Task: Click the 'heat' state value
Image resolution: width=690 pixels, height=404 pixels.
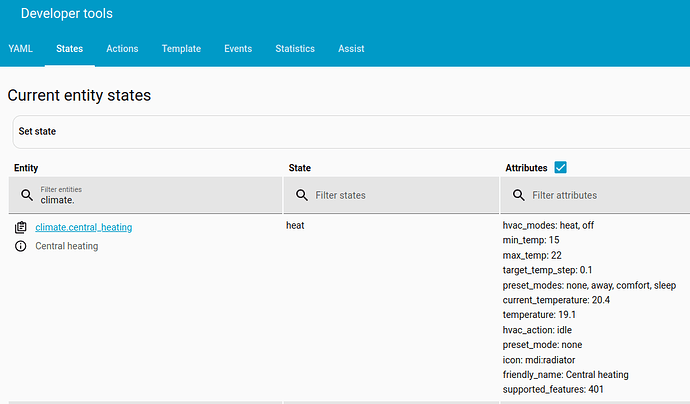Action: pyautogui.click(x=295, y=226)
